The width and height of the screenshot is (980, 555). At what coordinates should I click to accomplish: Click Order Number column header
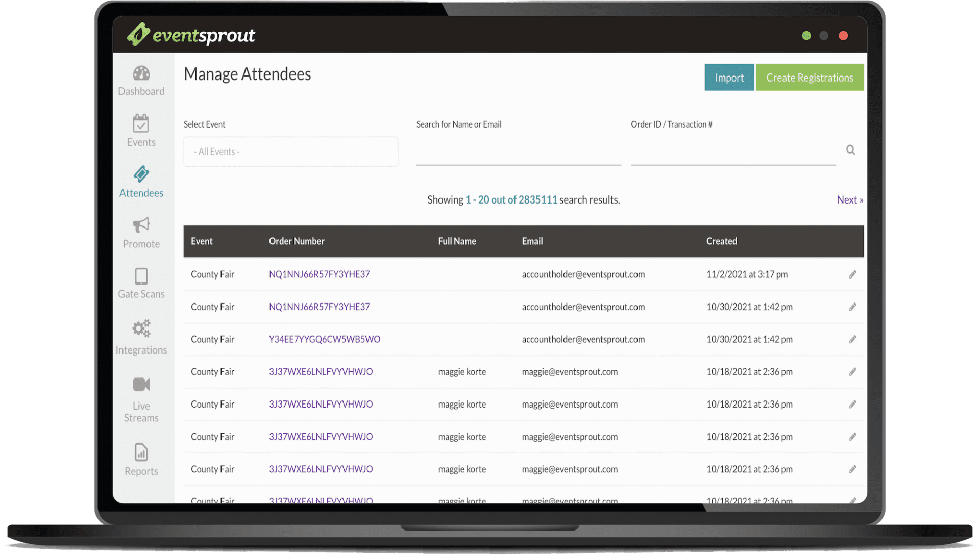[x=298, y=241]
